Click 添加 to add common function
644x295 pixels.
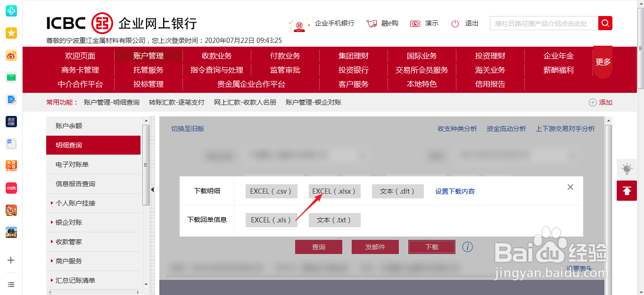(x=601, y=102)
